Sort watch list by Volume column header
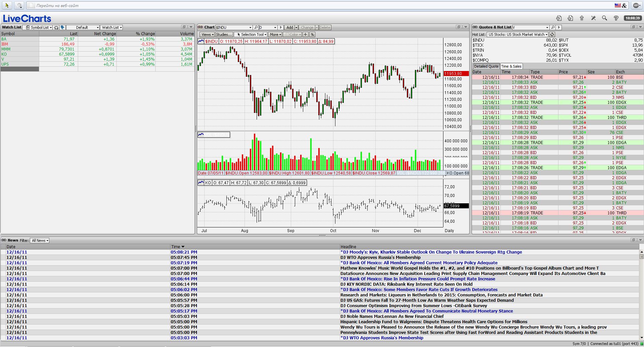 [x=175, y=33]
